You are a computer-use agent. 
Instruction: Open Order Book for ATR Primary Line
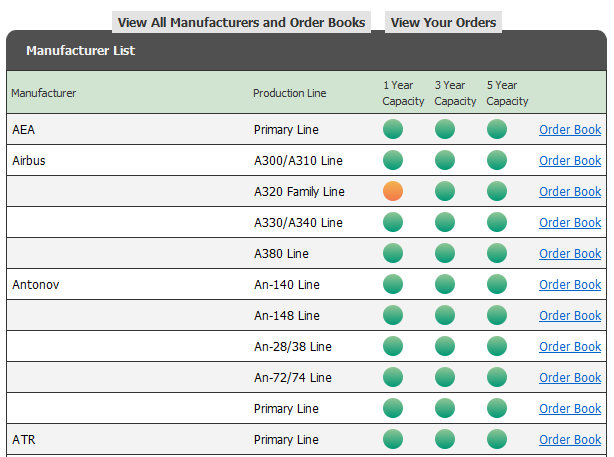click(x=570, y=439)
